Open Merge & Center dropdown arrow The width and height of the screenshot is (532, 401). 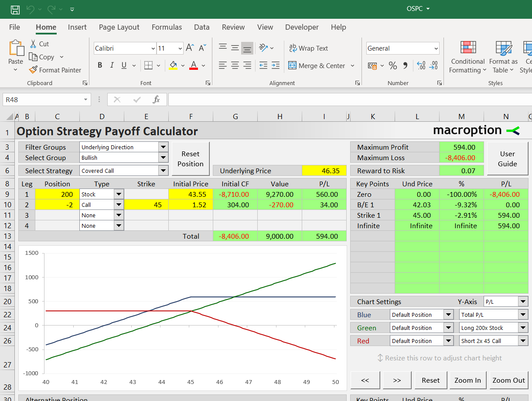352,65
